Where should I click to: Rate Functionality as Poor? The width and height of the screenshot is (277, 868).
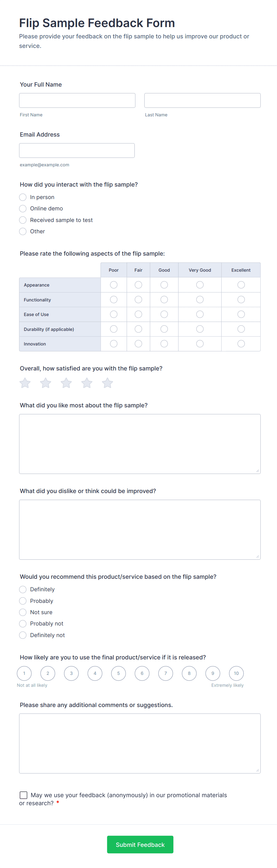[113, 299]
